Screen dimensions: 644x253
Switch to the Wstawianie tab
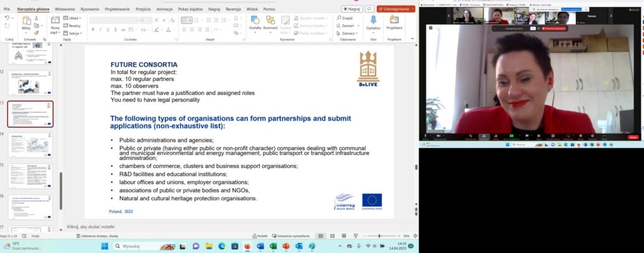point(65,9)
